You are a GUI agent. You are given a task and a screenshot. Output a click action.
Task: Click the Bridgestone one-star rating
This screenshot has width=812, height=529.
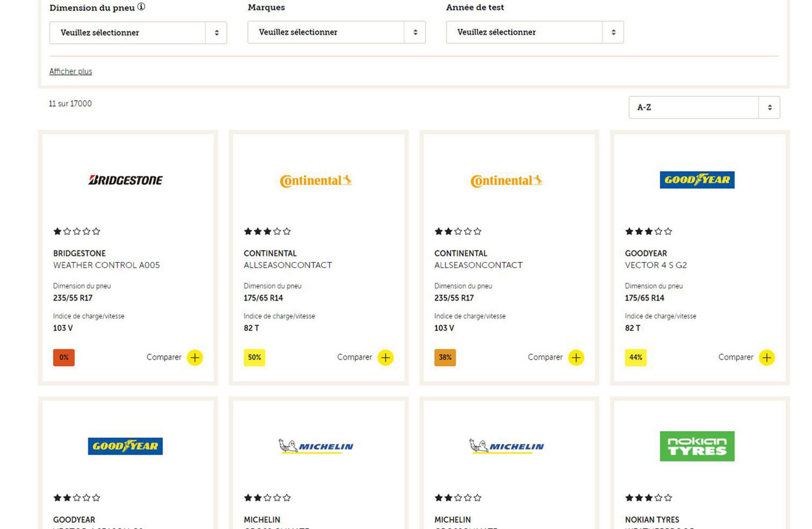pyautogui.click(x=77, y=231)
